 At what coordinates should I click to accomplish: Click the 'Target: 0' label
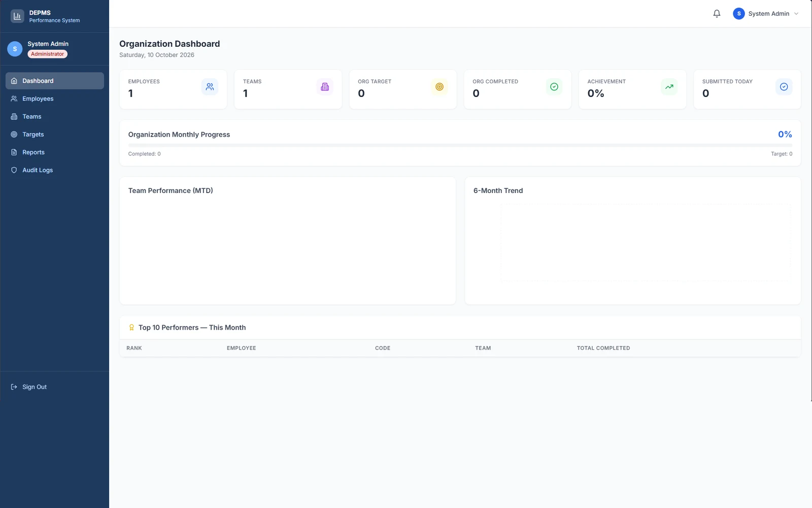(x=782, y=154)
